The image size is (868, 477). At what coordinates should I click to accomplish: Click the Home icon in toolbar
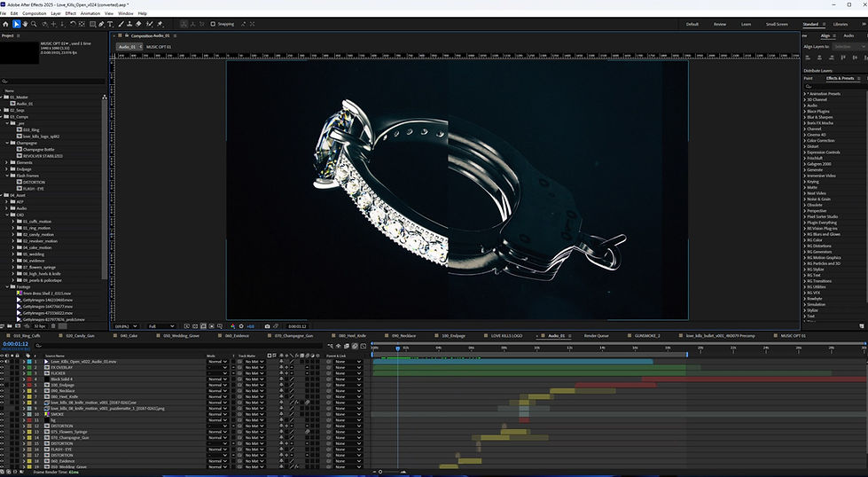[x=6, y=24]
